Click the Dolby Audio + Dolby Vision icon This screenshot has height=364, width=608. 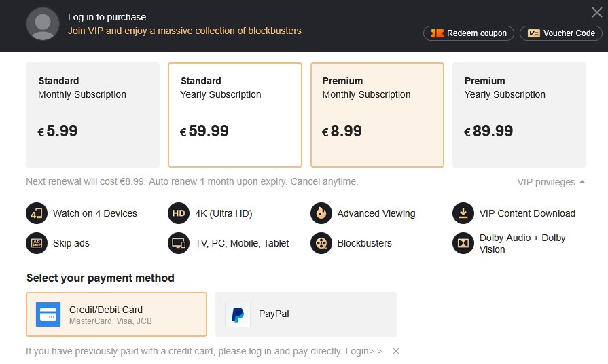pyautogui.click(x=463, y=243)
